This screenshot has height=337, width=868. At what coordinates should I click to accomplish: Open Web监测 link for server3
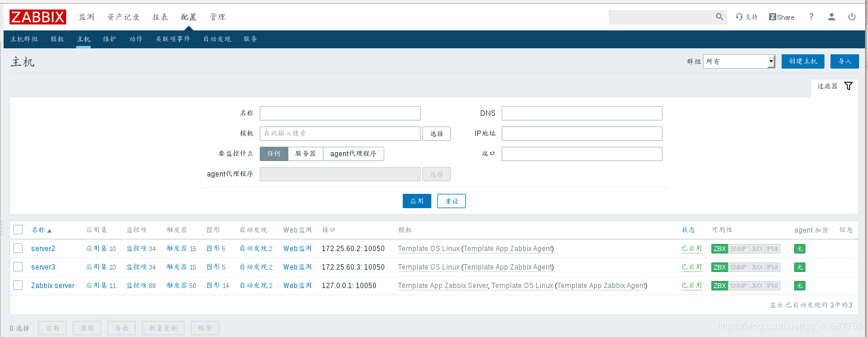point(297,267)
